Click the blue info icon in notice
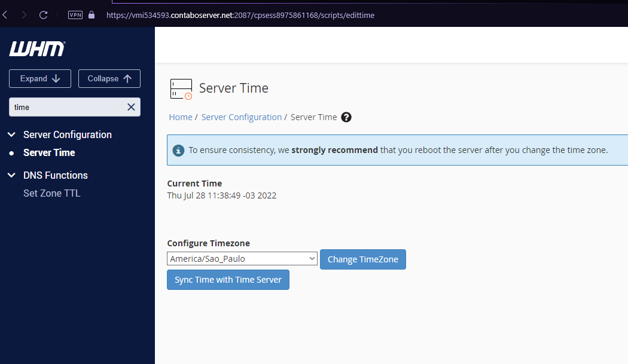 pyautogui.click(x=178, y=150)
